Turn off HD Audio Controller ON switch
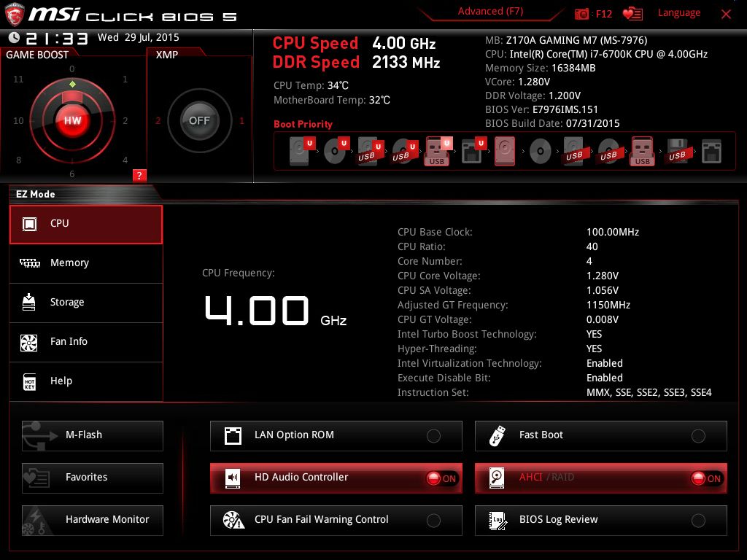Screen dimensions: 747x560 (441, 478)
